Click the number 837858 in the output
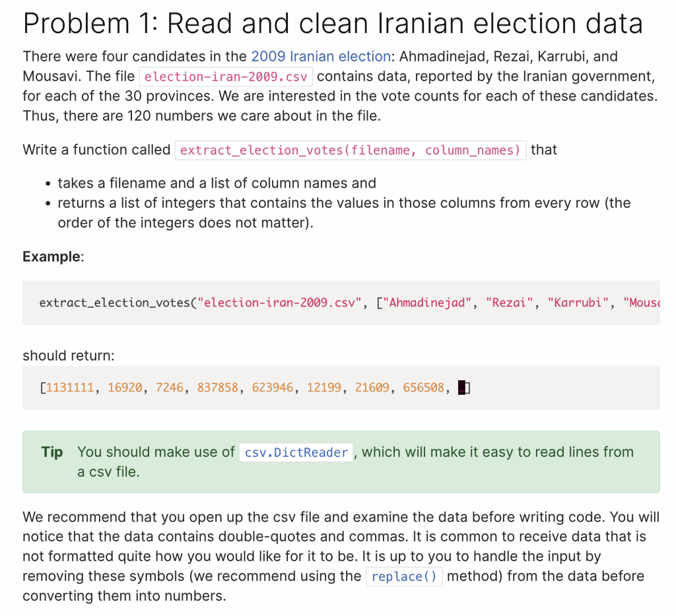This screenshot has width=676, height=616. (218, 388)
